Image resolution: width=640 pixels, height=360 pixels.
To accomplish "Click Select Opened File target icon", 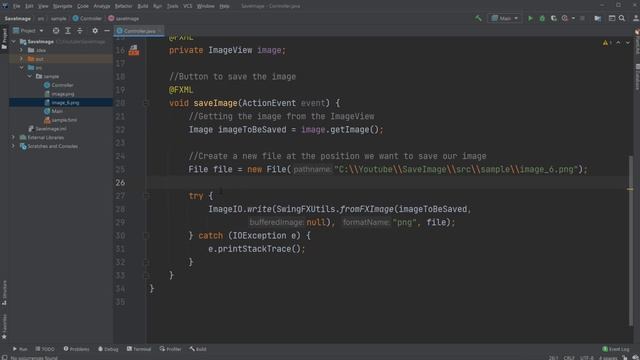I will click(56, 31).
